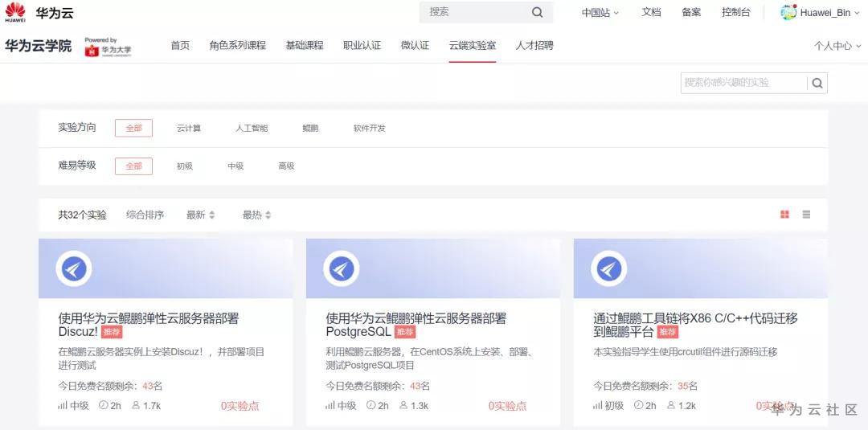Viewport: 868px width, 430px height.
Task: Open experiment 使用华为云鲲鹏弹性云服务器部署 Discuz!
Action: point(149,325)
